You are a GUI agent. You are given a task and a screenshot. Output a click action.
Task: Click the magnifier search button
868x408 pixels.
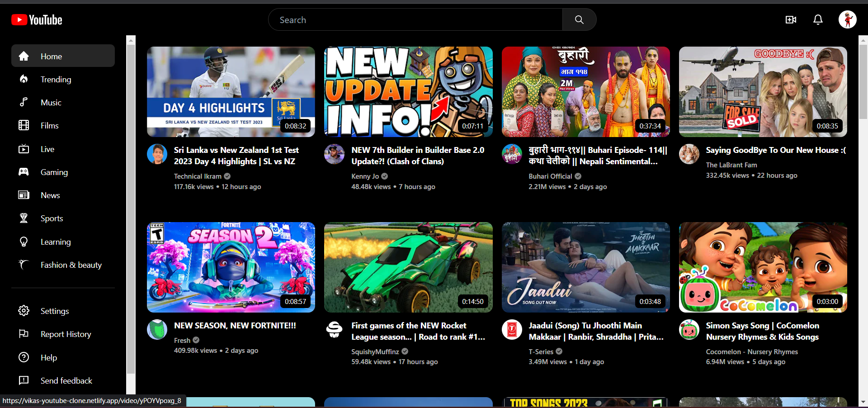pyautogui.click(x=579, y=20)
